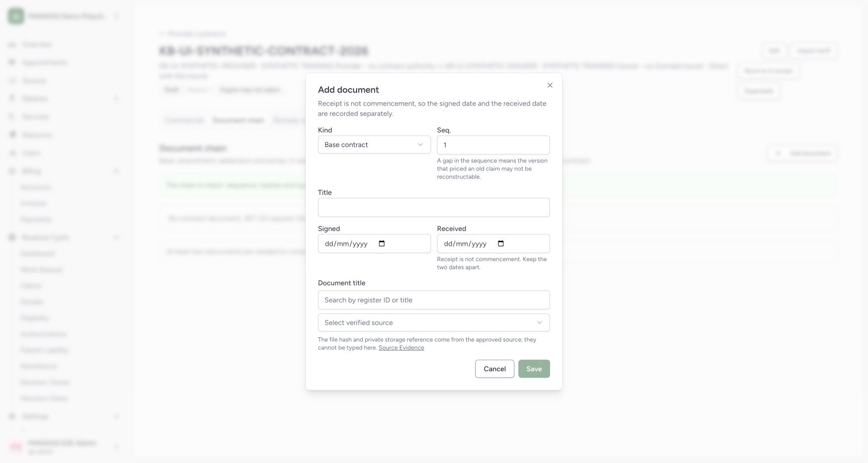The image size is (868, 463).
Task: Click the Title text field
Action: (x=434, y=207)
